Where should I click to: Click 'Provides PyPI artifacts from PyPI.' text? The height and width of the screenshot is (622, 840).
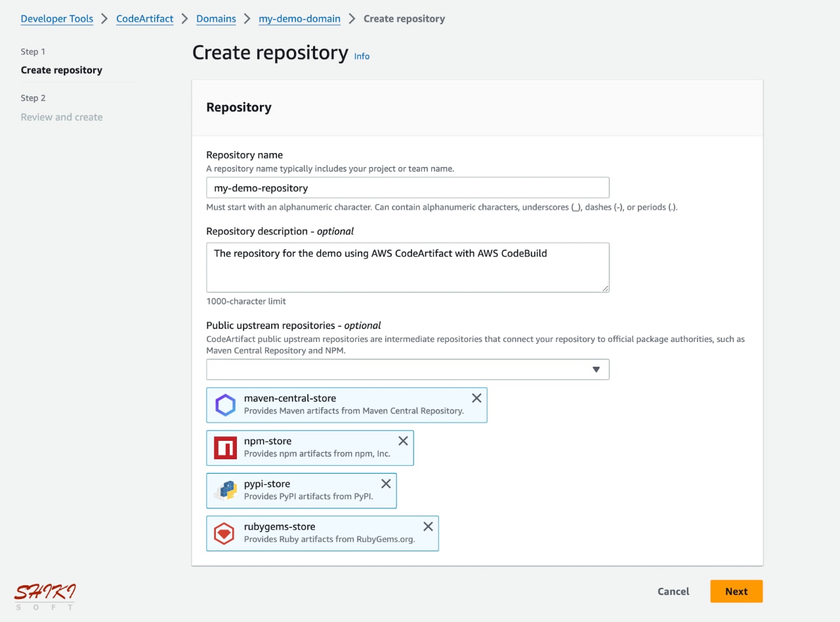(x=308, y=496)
